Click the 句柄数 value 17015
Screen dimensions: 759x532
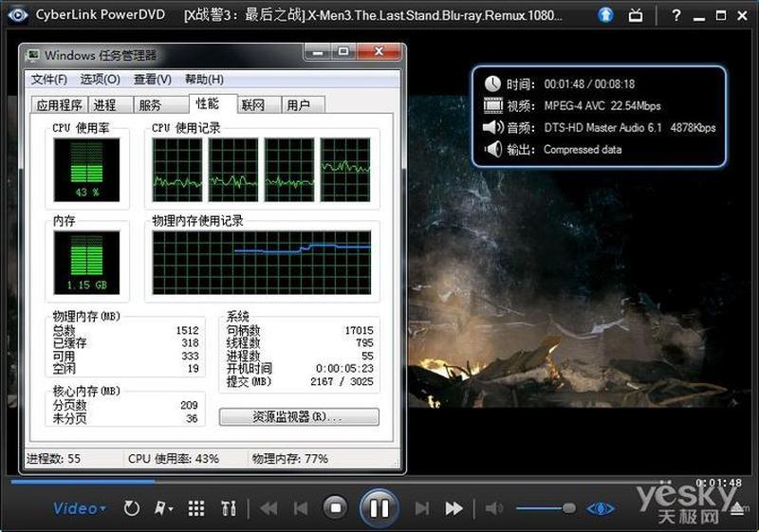pyautogui.click(x=360, y=330)
